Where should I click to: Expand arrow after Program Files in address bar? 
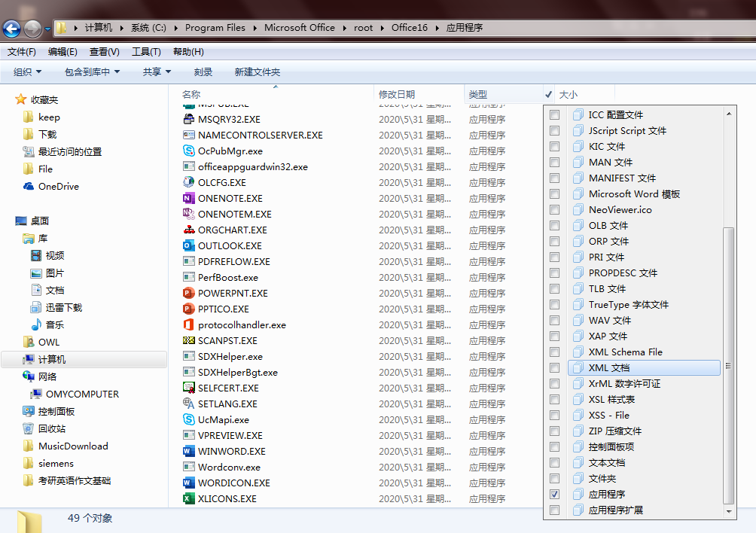(x=255, y=28)
